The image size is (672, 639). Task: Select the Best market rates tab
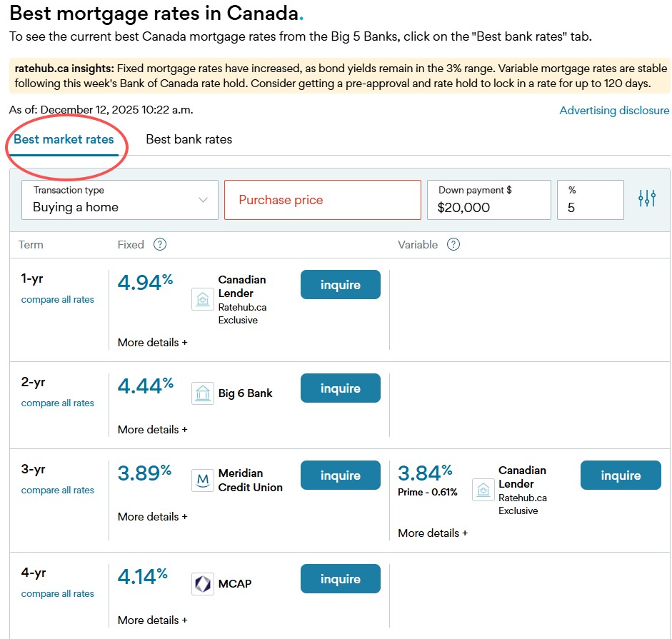(64, 139)
